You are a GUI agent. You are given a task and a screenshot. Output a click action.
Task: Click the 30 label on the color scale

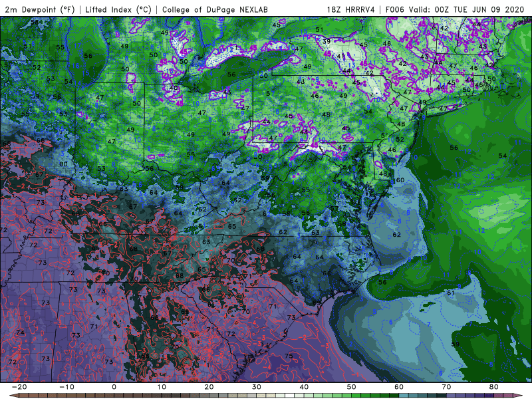pyautogui.click(x=257, y=387)
